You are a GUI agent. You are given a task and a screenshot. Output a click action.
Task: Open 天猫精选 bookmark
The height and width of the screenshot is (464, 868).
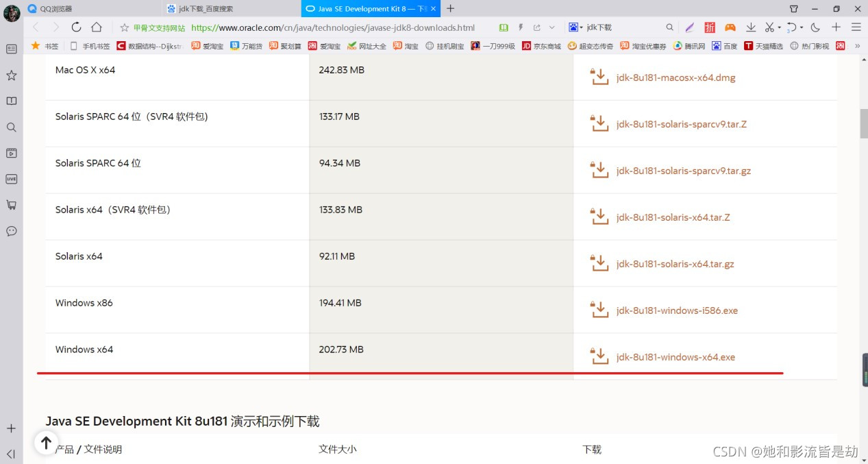click(764, 46)
